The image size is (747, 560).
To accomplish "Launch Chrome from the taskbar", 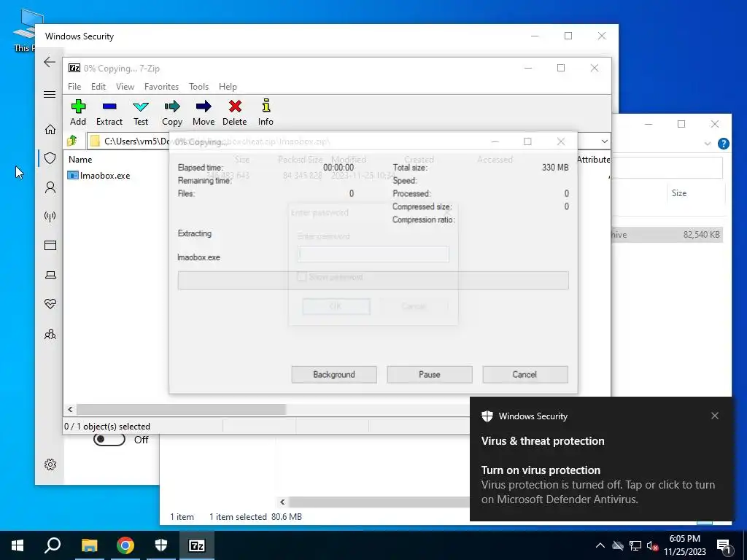I will (125, 545).
